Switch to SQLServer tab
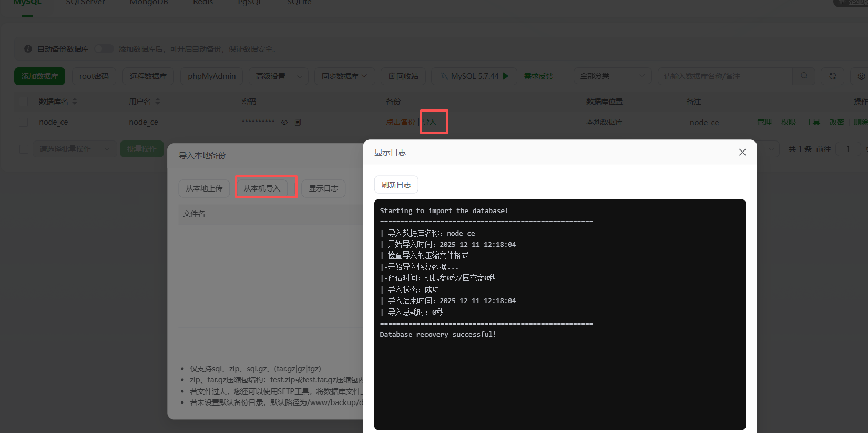The width and height of the screenshot is (868, 433). [x=85, y=3]
